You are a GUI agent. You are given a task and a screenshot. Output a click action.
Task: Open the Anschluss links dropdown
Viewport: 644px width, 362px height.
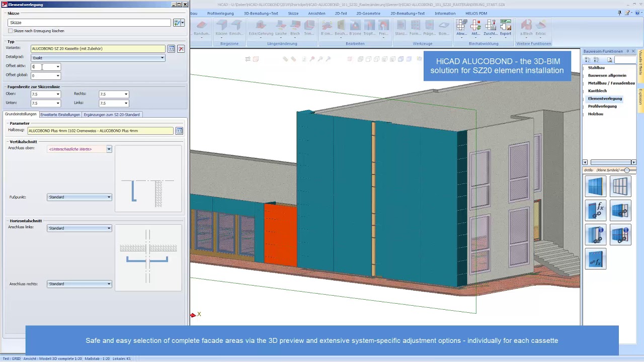pos(79,228)
